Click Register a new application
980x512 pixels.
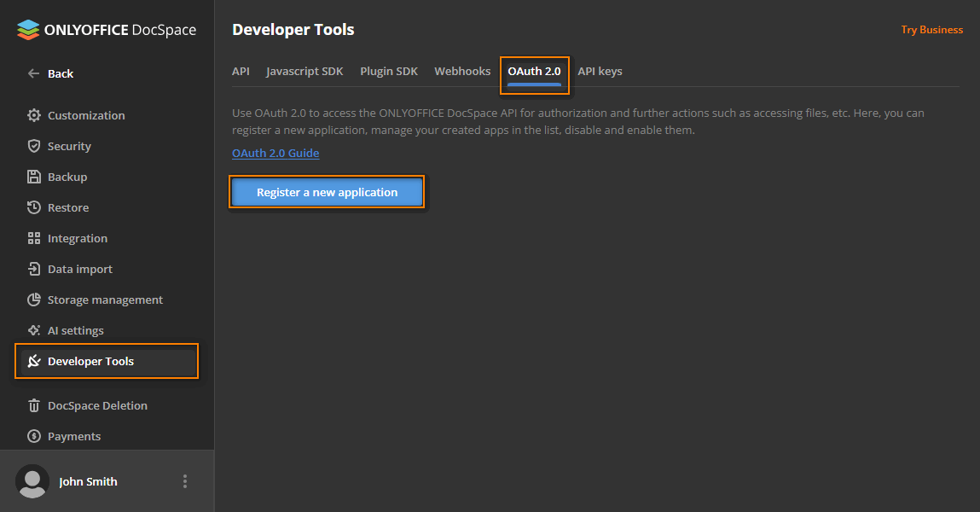(x=327, y=191)
